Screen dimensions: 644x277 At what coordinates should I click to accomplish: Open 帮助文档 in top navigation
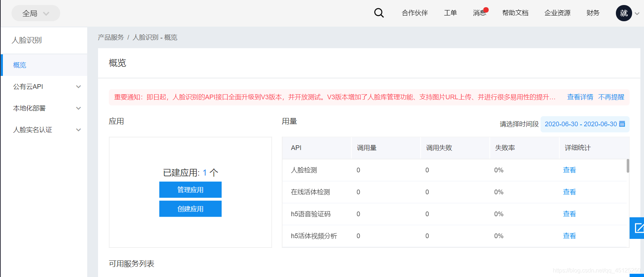515,13
